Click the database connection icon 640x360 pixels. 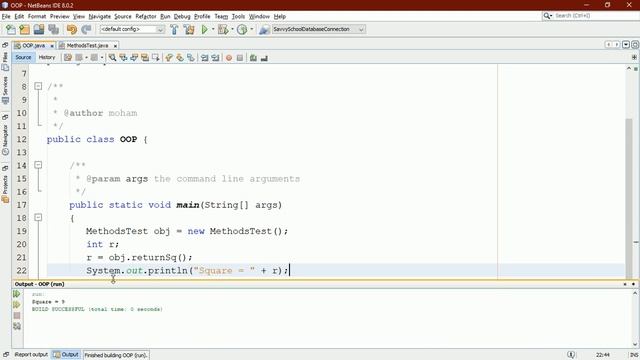pos(264,29)
